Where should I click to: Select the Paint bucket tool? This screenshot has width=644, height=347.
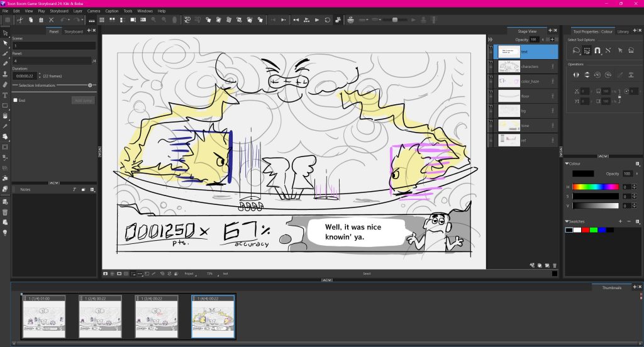5,116
